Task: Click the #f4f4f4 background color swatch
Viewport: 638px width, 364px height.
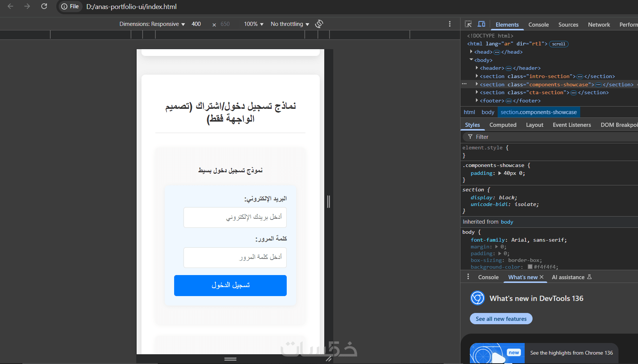Action: tap(530, 267)
